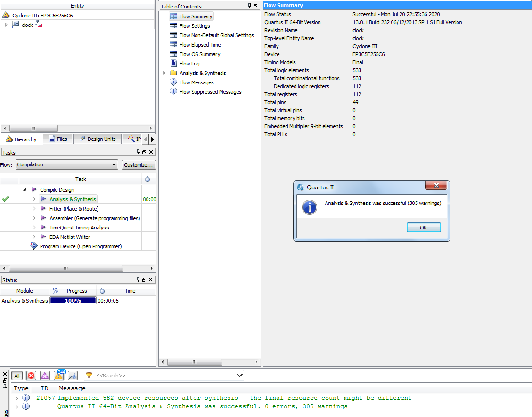Viewport: 532px width, 417px height.
Task: Click the Message column header
Action: (72, 388)
